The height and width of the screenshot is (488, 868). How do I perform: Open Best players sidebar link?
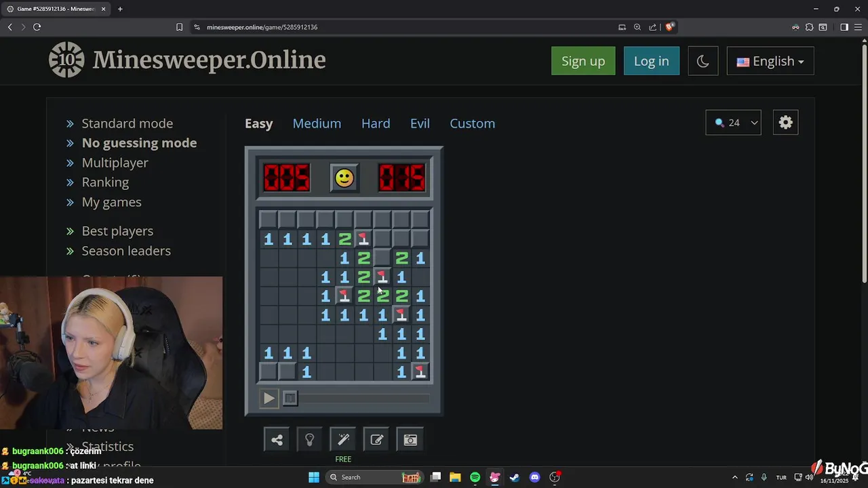tap(117, 231)
